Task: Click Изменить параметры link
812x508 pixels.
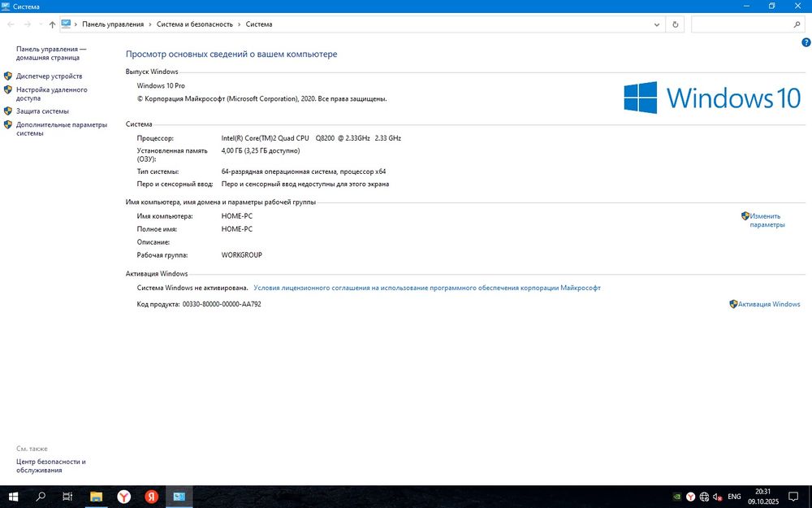Action: pyautogui.click(x=767, y=220)
